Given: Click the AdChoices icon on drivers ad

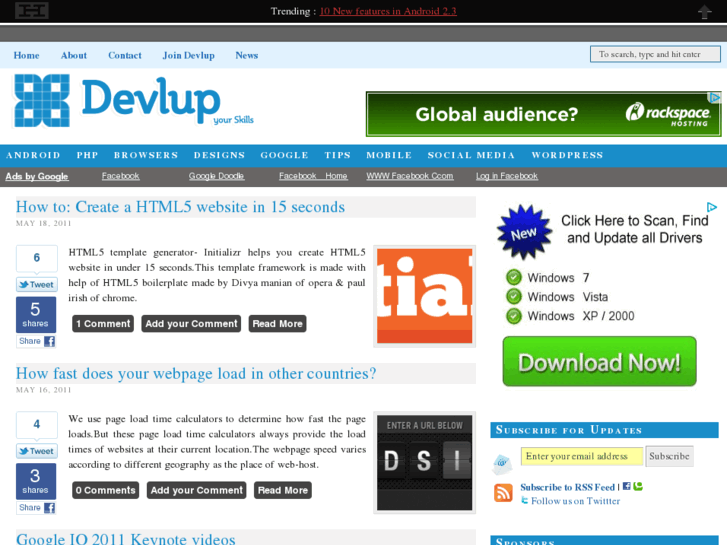Looking at the screenshot, I should coord(712,207).
